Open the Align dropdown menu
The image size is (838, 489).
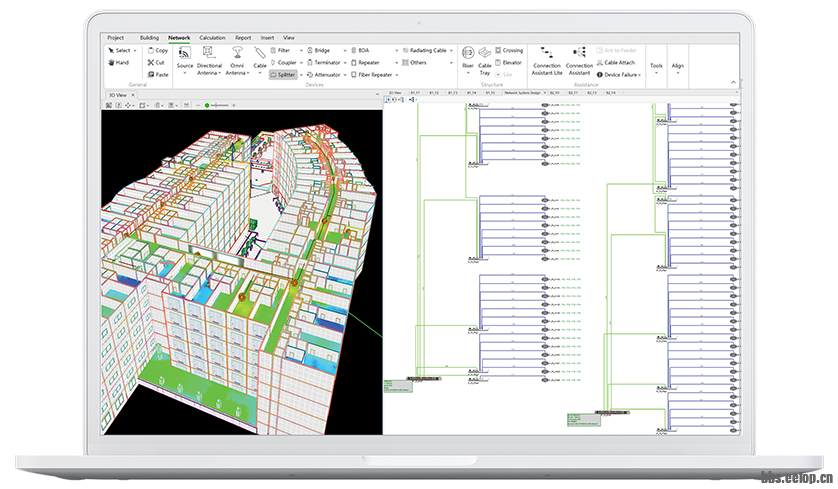click(x=678, y=68)
